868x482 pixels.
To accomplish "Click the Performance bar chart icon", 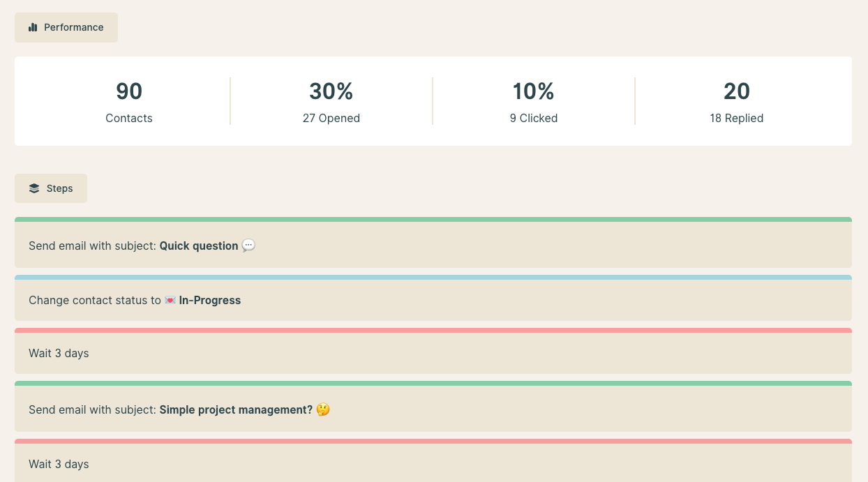I will tap(33, 27).
